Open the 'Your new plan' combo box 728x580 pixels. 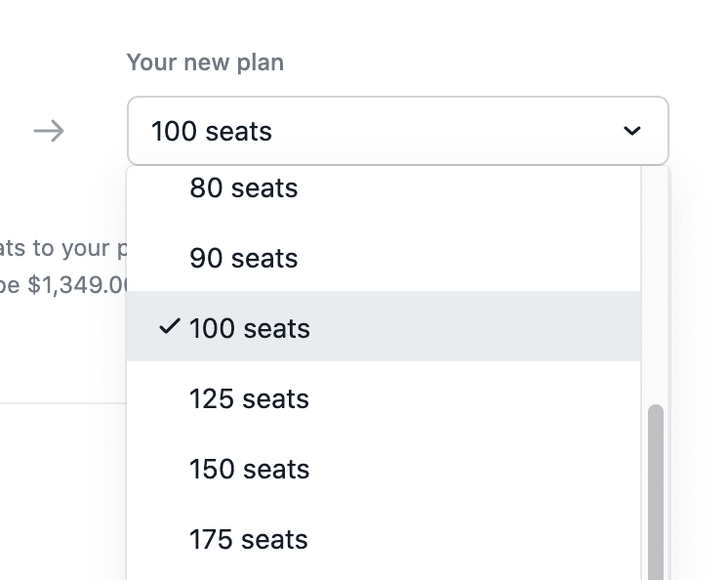(397, 131)
